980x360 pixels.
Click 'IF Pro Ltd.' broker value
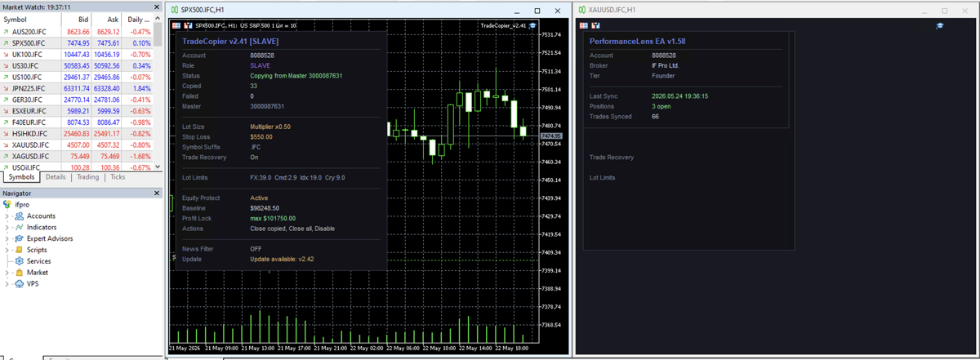(x=666, y=65)
